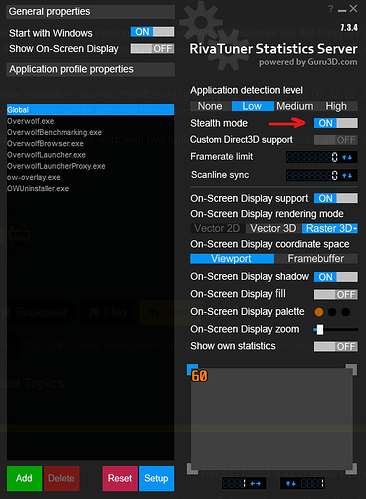
Task: Click the top-left corner marker of preview
Action: tap(192, 369)
